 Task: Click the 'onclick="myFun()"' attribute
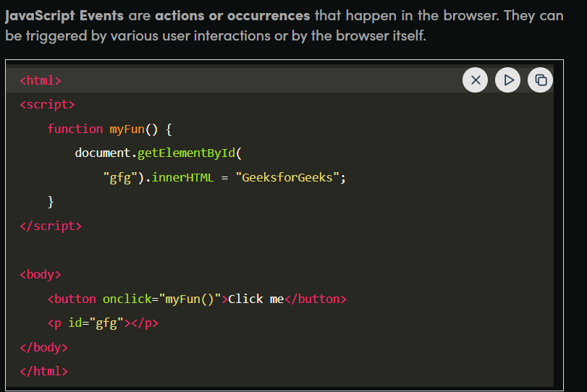click(x=161, y=299)
